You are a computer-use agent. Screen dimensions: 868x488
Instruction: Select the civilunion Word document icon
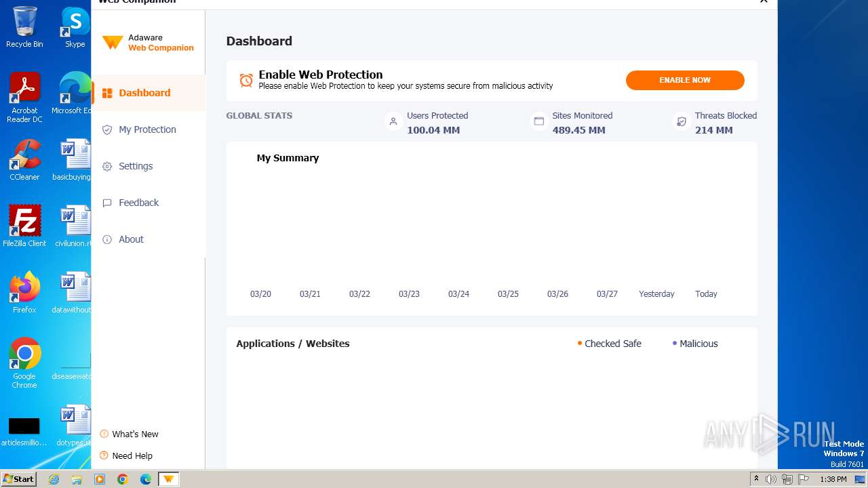pyautogui.click(x=73, y=226)
